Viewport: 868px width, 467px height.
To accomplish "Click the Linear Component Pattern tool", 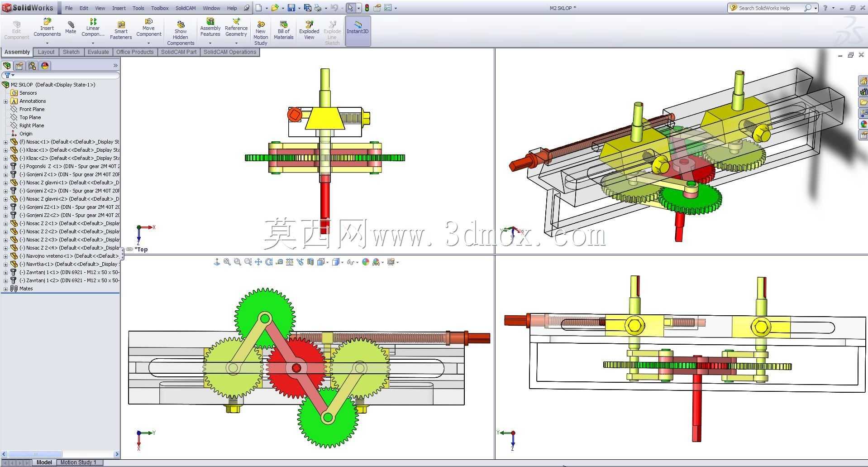I will coord(93,28).
